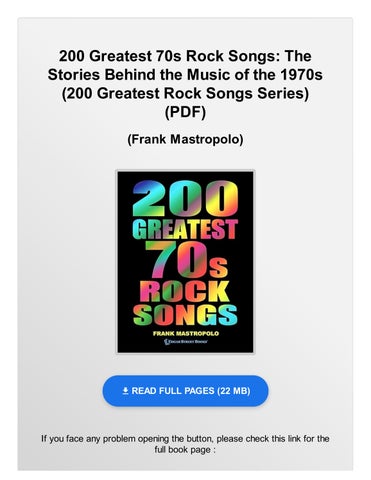The image size is (371, 480).
Task: Click the Edgar Street Books publisher logo on cover
Action: pyautogui.click(x=186, y=342)
